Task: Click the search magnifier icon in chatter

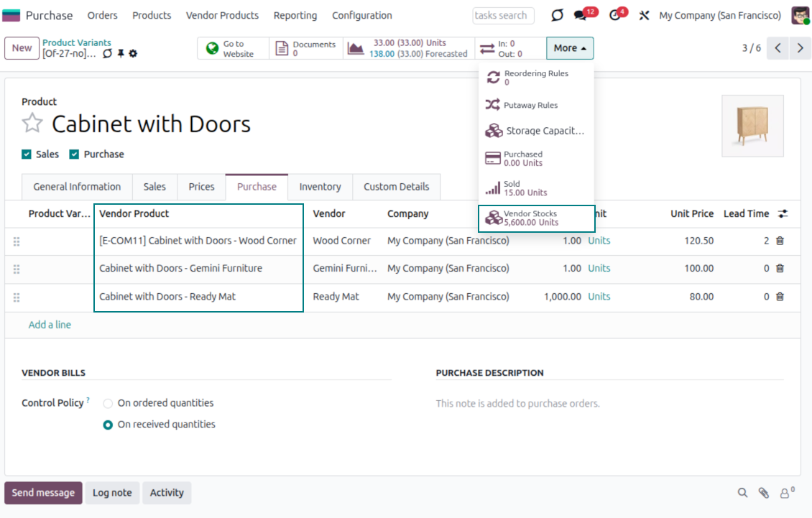Action: coord(743,493)
